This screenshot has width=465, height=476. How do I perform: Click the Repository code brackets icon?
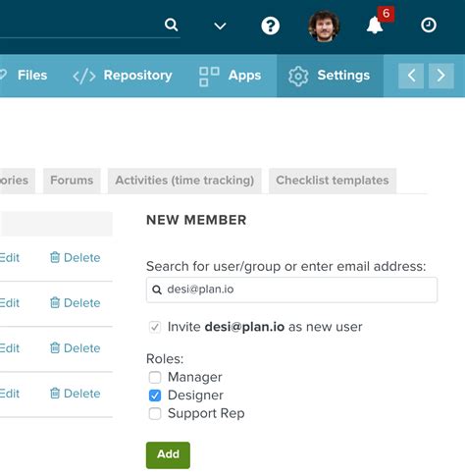click(84, 77)
